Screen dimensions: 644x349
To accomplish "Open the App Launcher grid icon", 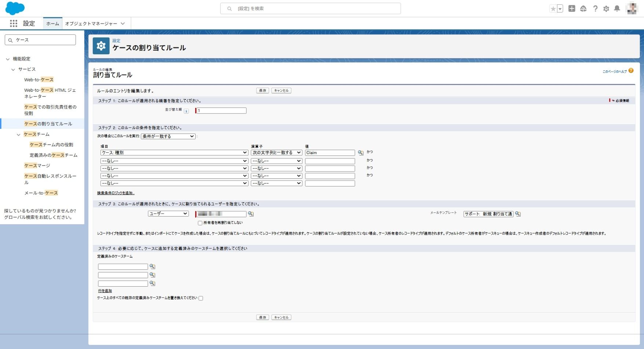I will (x=14, y=23).
